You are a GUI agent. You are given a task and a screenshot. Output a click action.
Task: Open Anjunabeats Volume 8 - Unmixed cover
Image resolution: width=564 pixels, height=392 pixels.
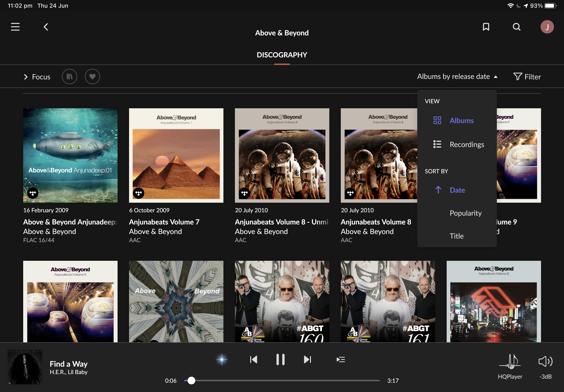(x=282, y=155)
